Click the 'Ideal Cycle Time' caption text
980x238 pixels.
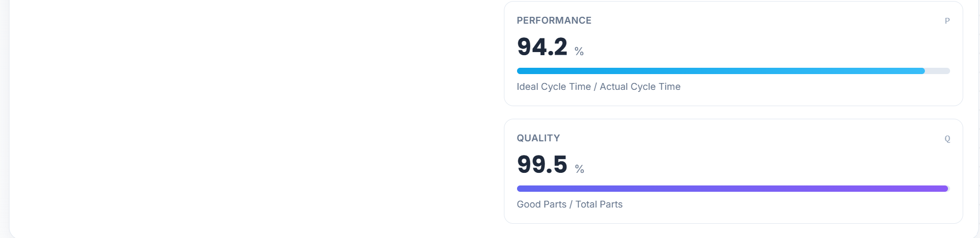(x=553, y=87)
